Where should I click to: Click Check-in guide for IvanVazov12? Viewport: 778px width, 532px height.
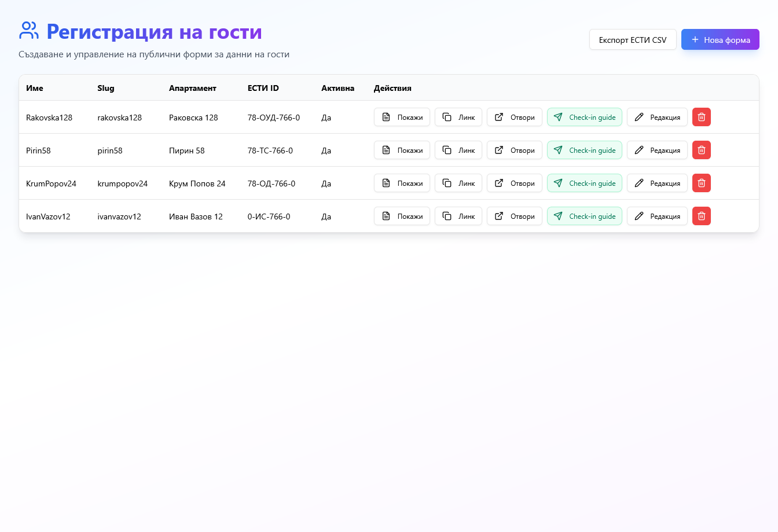[585, 216]
